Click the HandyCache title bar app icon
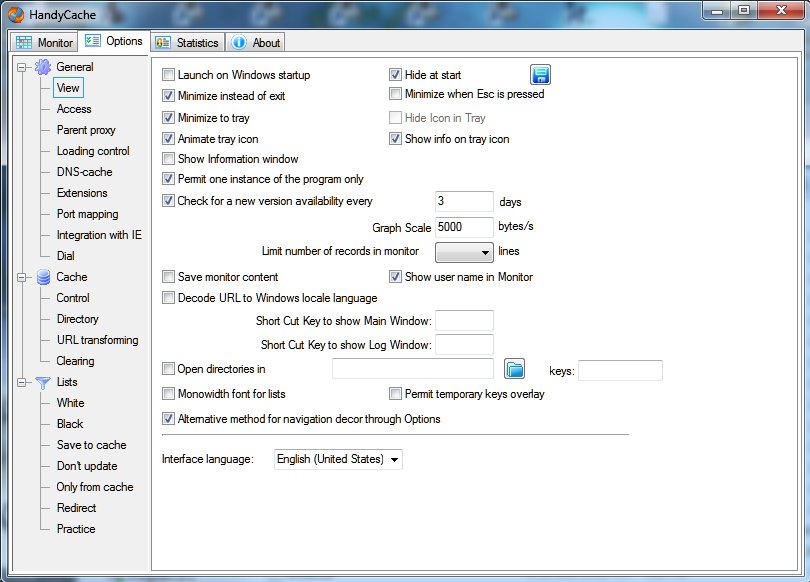Viewport: 810px width, 582px height. pyautogui.click(x=16, y=14)
